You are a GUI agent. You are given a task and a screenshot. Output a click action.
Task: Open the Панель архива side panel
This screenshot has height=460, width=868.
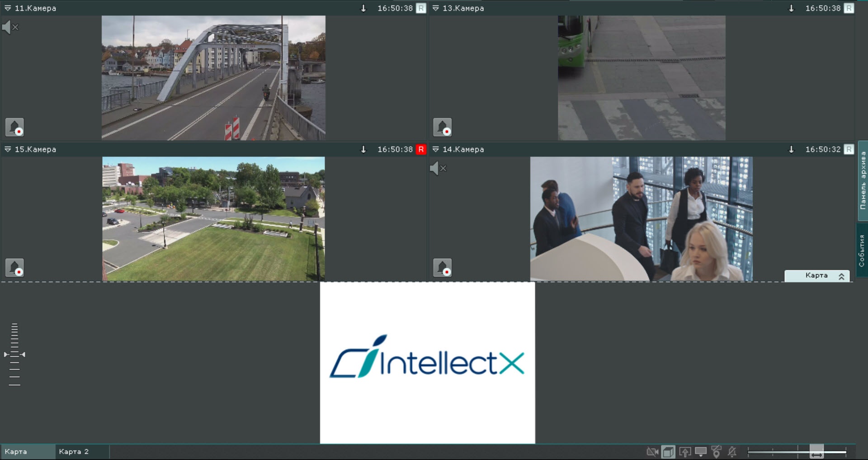[863, 180]
